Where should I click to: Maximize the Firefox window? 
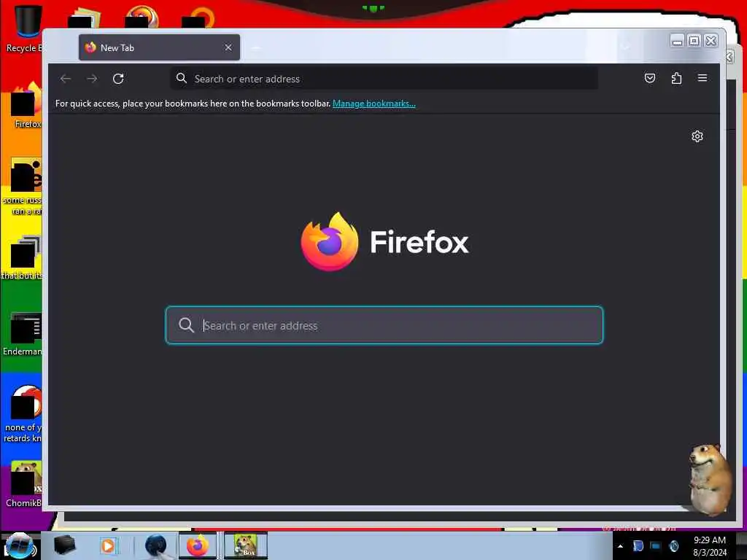click(694, 42)
